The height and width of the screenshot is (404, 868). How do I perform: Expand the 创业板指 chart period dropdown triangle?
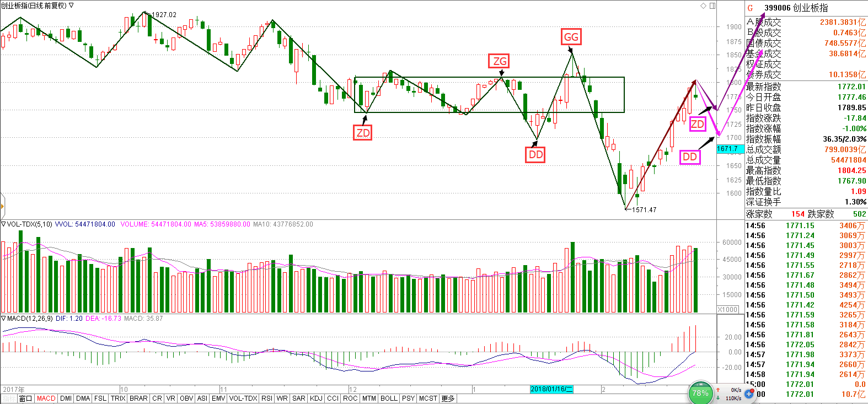click(x=71, y=6)
